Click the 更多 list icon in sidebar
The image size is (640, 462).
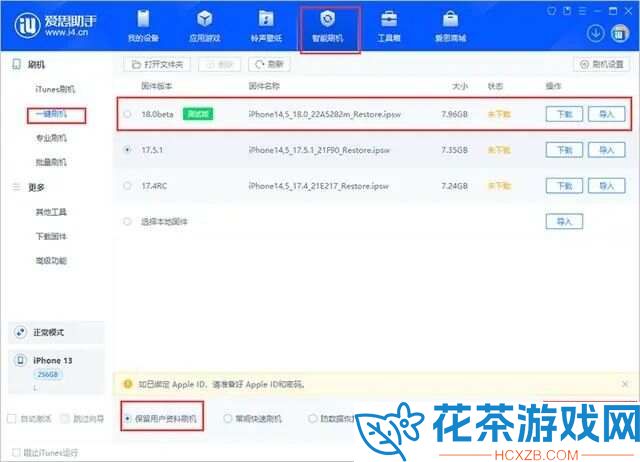(16, 187)
